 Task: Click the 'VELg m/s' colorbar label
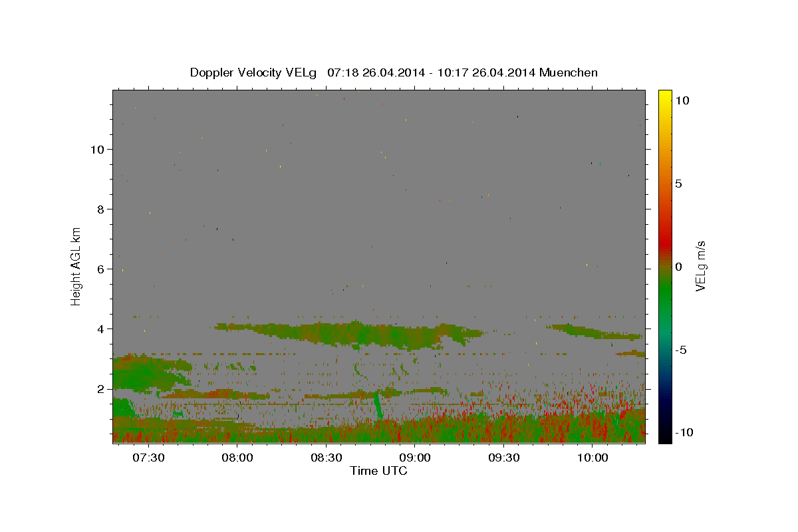(x=700, y=266)
